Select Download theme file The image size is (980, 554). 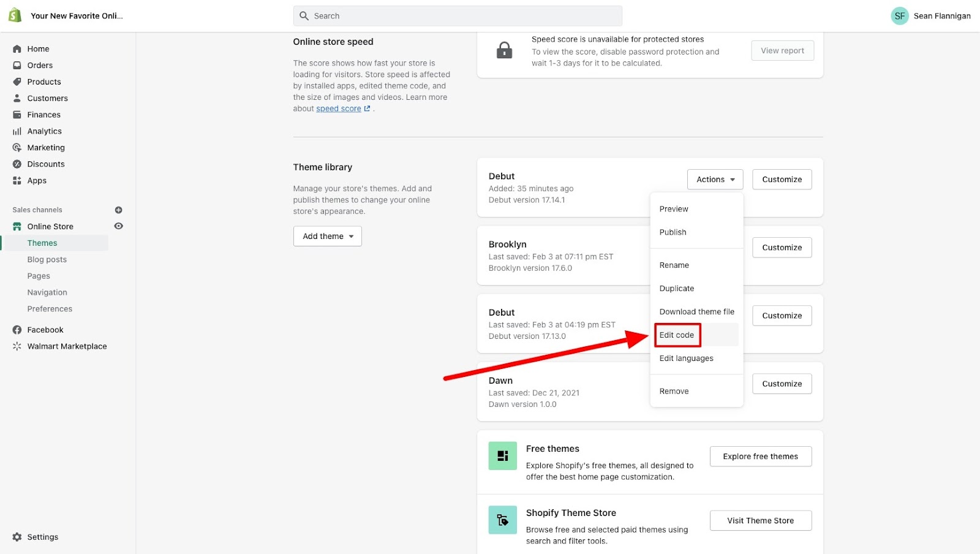tap(696, 312)
